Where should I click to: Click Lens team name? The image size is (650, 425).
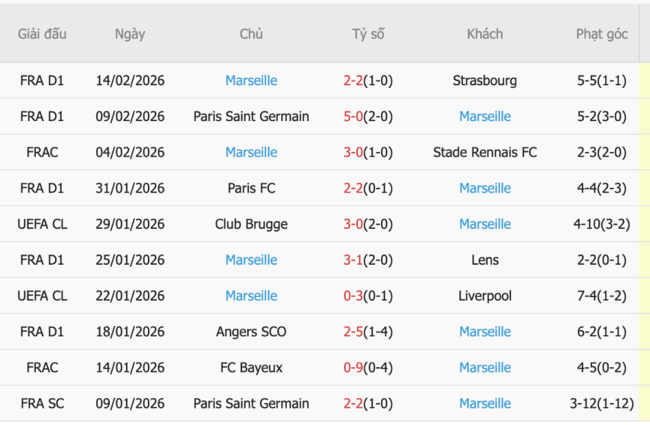click(485, 260)
